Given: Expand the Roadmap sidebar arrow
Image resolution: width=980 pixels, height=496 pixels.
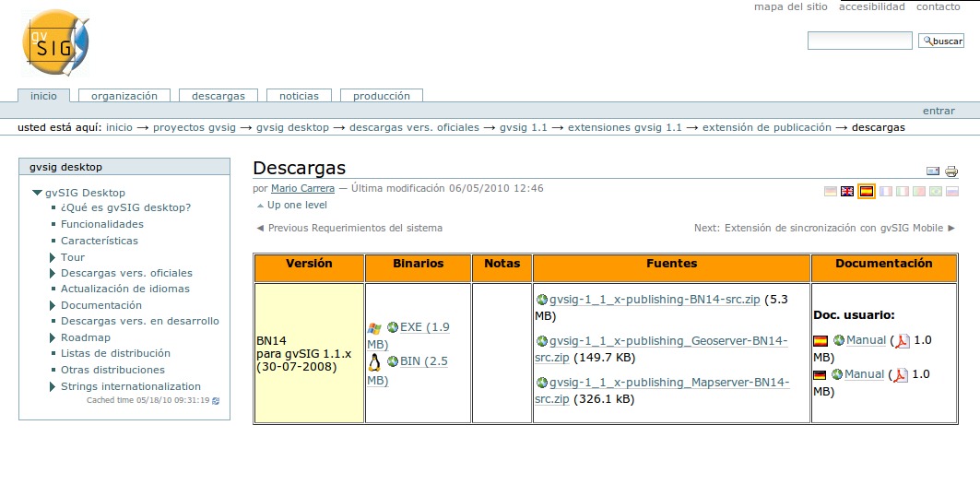Looking at the screenshot, I should (x=53, y=337).
